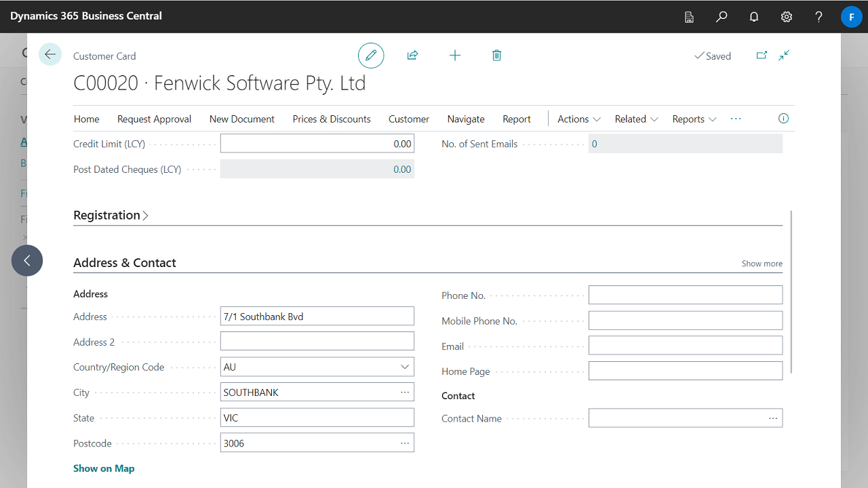The image size is (868, 488).
Task: Open the Navigate menu
Action: (x=466, y=119)
